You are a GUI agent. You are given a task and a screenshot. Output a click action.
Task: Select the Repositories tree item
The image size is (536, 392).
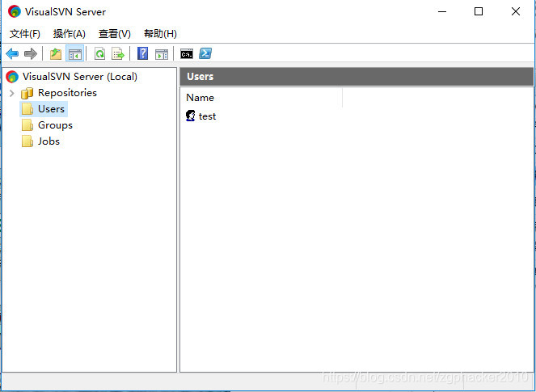click(67, 93)
